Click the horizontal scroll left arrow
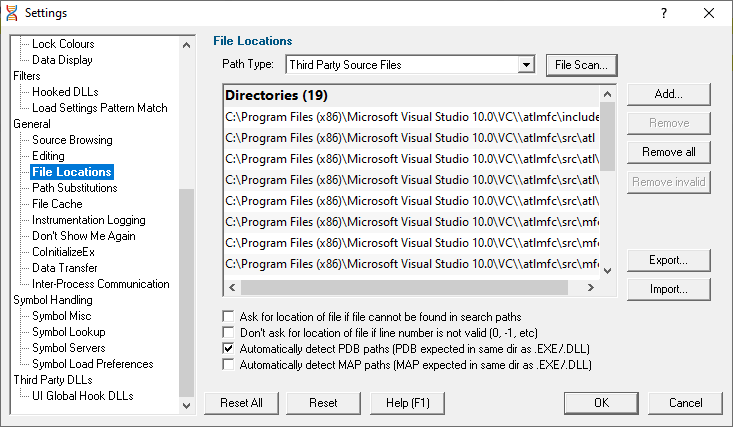Screen dimensions: 733x427 pos(232,287)
